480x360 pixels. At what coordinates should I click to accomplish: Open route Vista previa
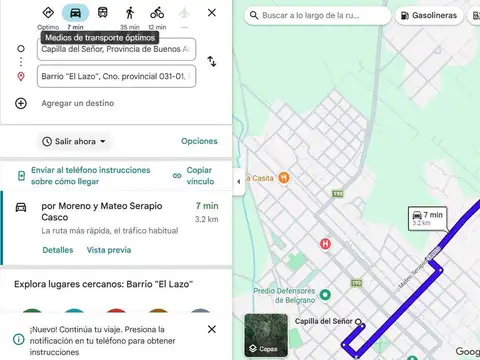click(x=109, y=250)
